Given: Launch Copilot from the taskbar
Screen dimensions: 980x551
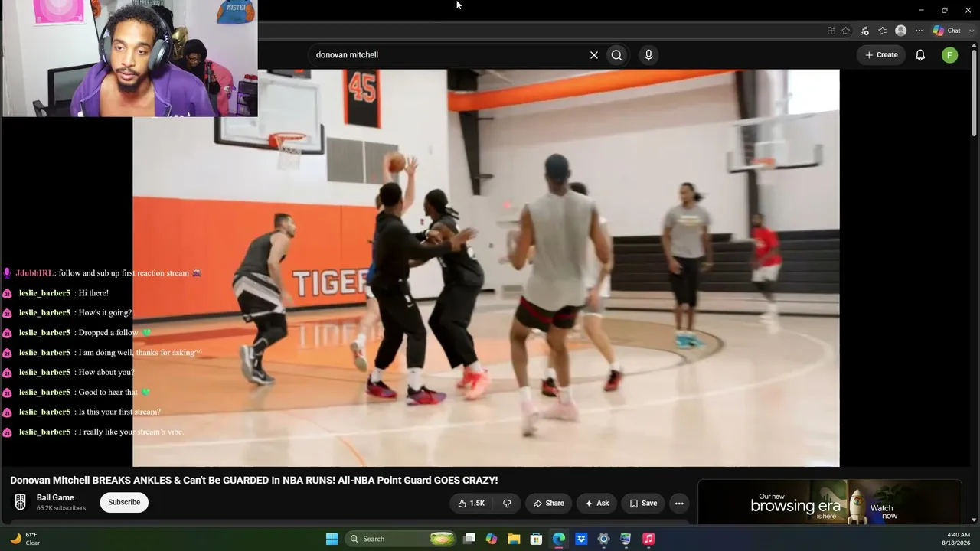Looking at the screenshot, I should point(492,539).
